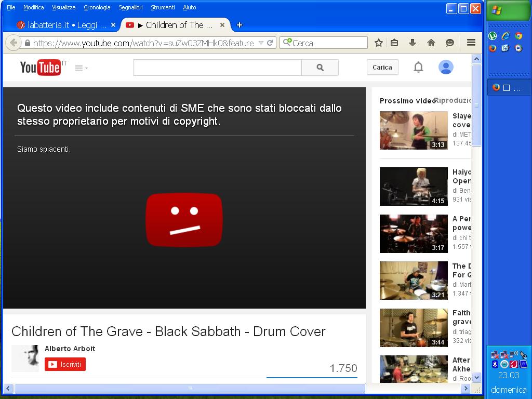The width and height of the screenshot is (532, 399).
Task: Open the Segnalibri menu
Action: click(x=130, y=7)
